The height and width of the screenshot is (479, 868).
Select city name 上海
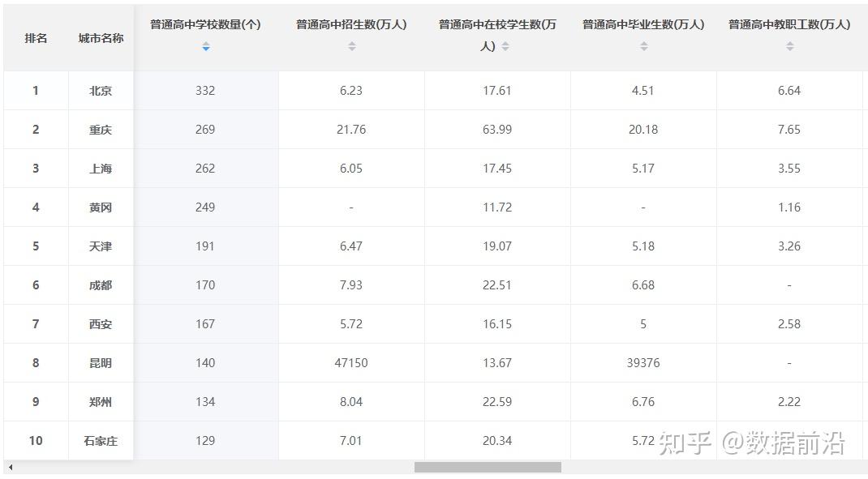click(x=101, y=169)
